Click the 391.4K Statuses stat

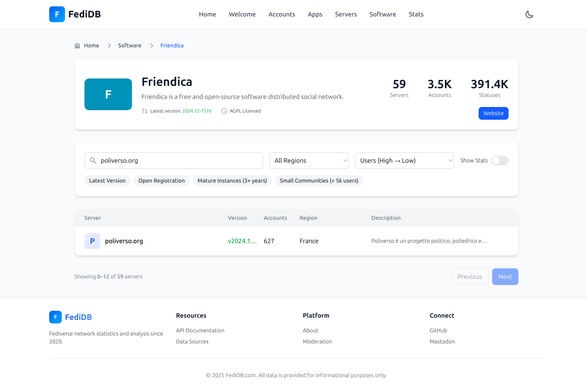pyautogui.click(x=489, y=88)
